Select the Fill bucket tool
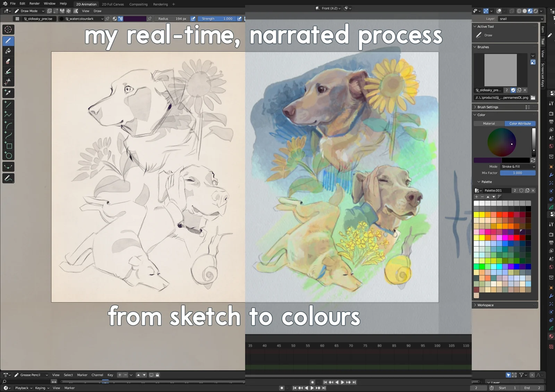The height and width of the screenshot is (392, 555). coord(8,51)
